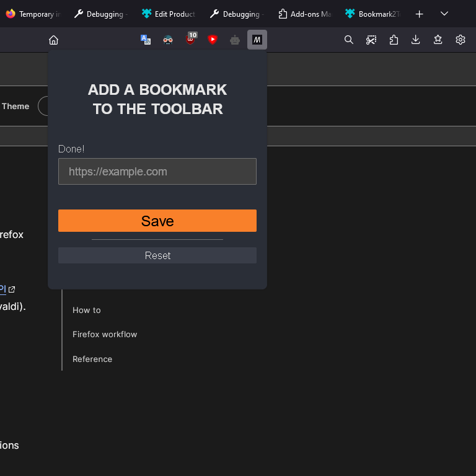
Task: Open the extensions puzzle toolbar icon
Action: pos(394,40)
